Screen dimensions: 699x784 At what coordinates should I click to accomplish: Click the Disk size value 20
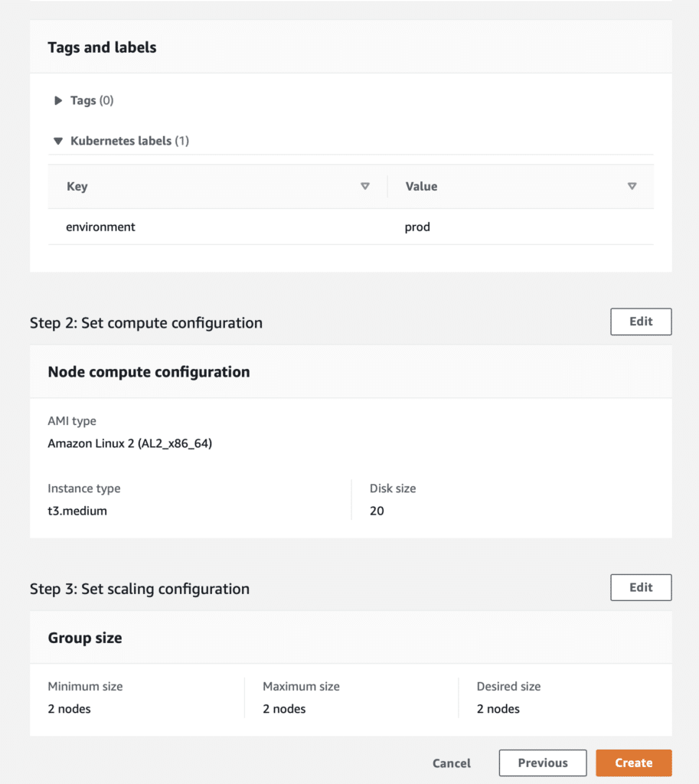point(377,511)
